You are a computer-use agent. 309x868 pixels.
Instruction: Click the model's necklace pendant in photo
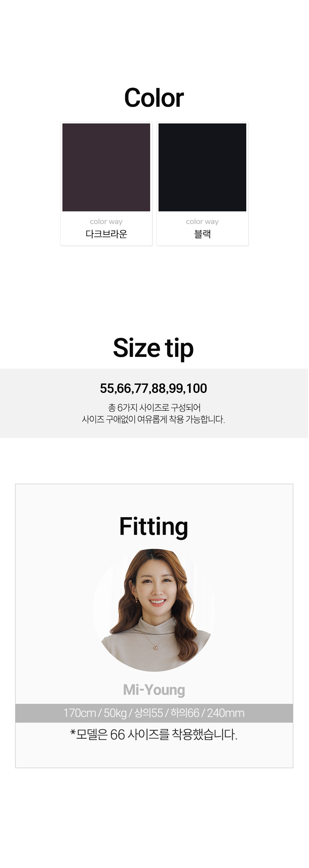pos(156,648)
